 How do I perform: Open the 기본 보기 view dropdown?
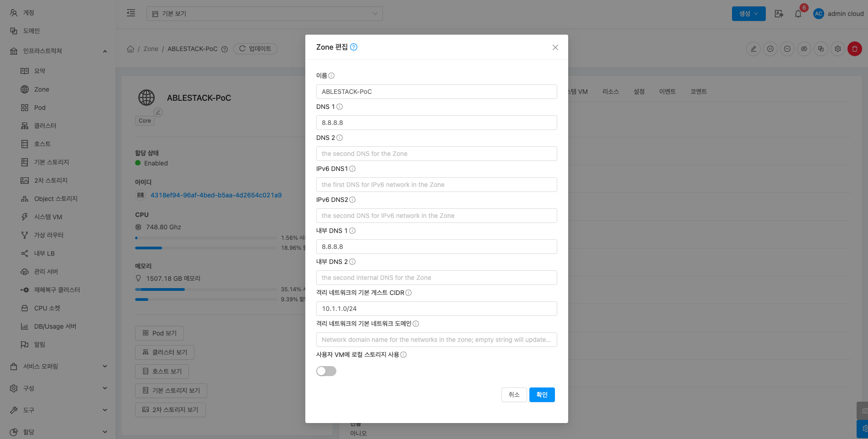pyautogui.click(x=264, y=14)
